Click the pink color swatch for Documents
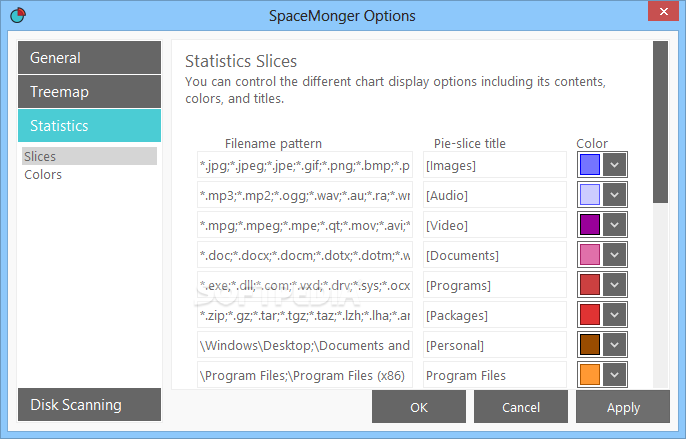Screen dimensions: 686x439 pos(590,254)
